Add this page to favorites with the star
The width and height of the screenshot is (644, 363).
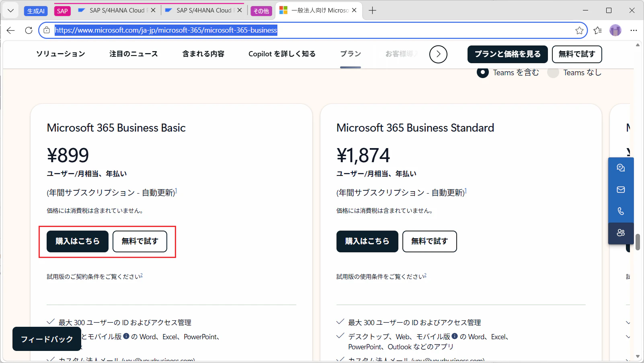[579, 30]
